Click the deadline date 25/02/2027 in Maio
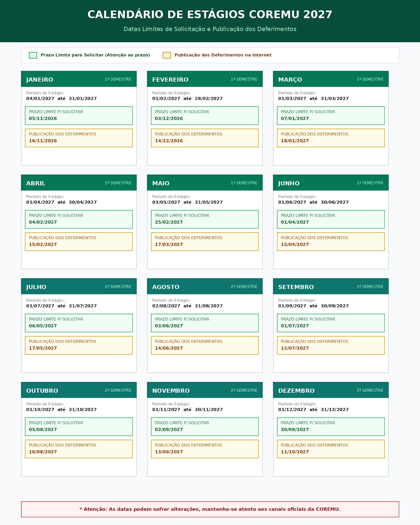Screen dimensions: 420x525 point(169,222)
